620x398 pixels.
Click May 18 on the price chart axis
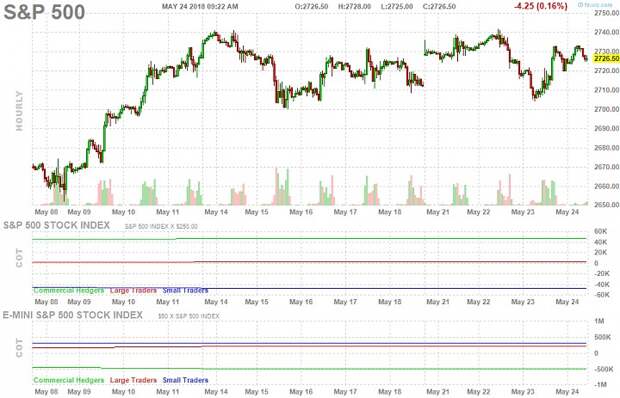pos(389,212)
